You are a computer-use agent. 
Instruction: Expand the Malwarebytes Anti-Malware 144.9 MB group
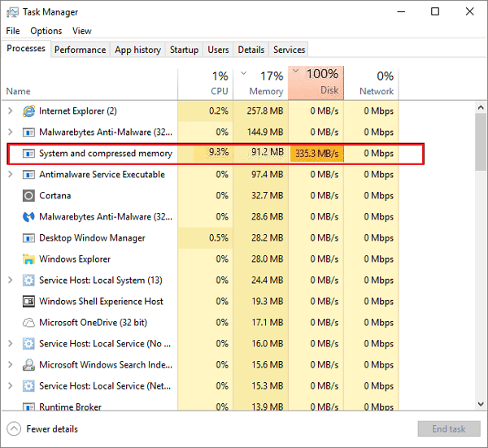click(x=11, y=133)
